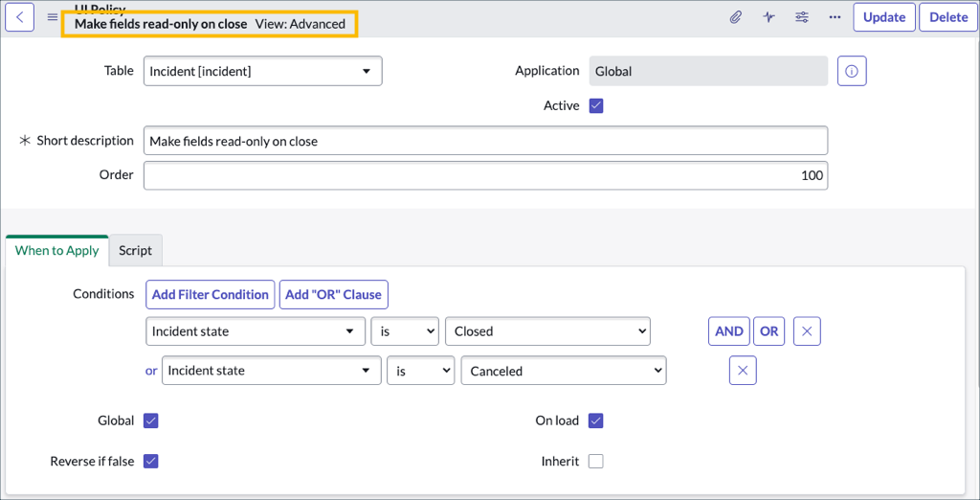Toggle the On load checkbox
This screenshot has height=500, width=980.
pos(596,420)
